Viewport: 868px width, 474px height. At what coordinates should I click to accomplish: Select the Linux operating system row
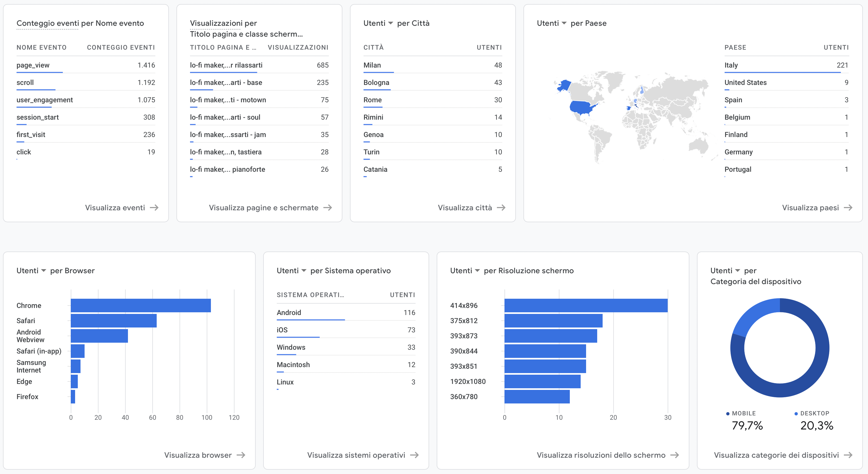tap(346, 382)
